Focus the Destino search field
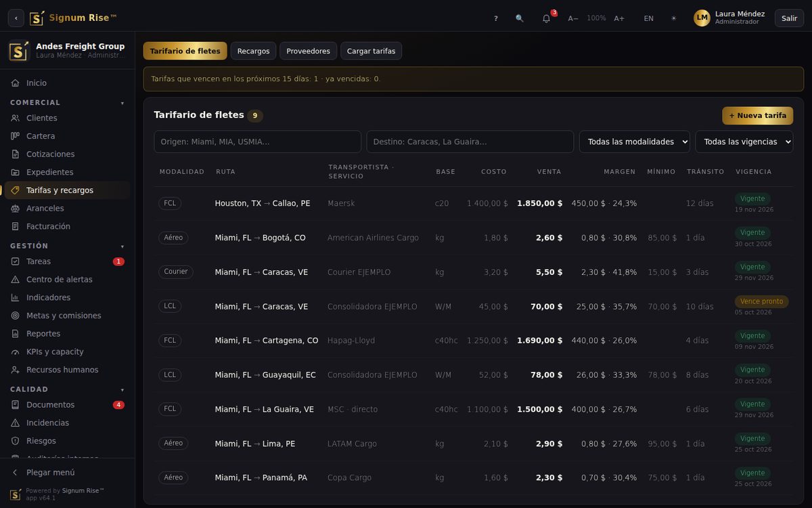The height and width of the screenshot is (508, 812). pyautogui.click(x=470, y=142)
